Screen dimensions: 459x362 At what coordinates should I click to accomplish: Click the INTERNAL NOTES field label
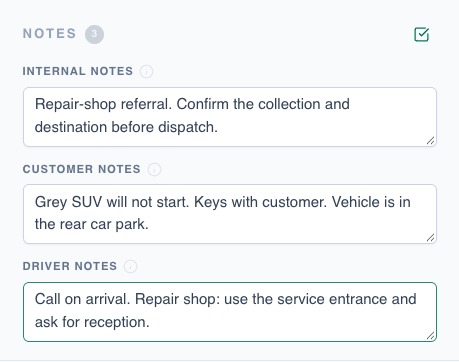click(78, 71)
